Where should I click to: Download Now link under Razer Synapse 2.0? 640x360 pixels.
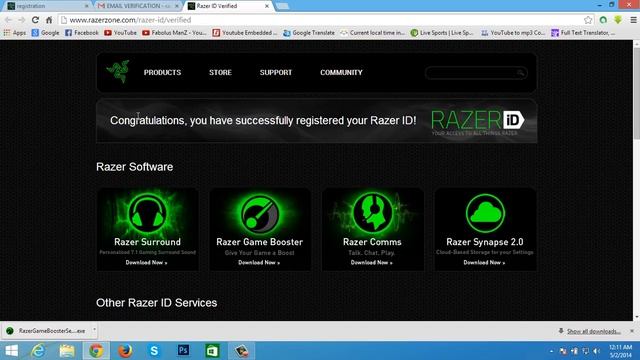click(x=484, y=262)
